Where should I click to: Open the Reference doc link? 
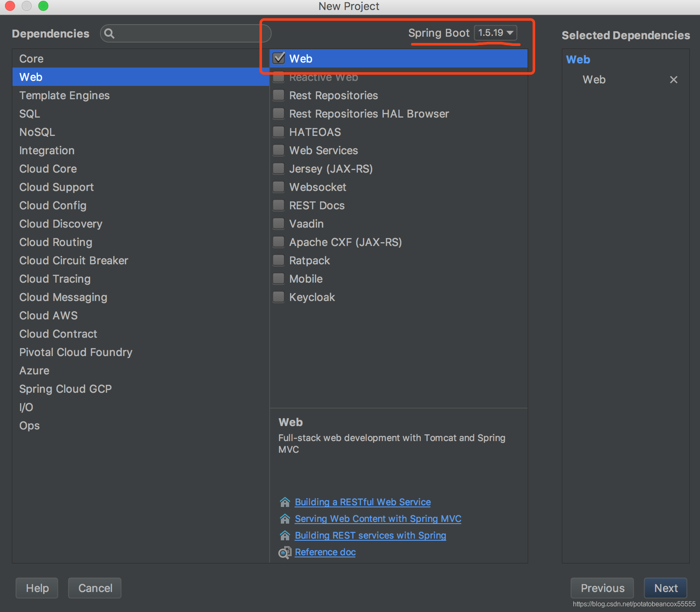pyautogui.click(x=325, y=552)
